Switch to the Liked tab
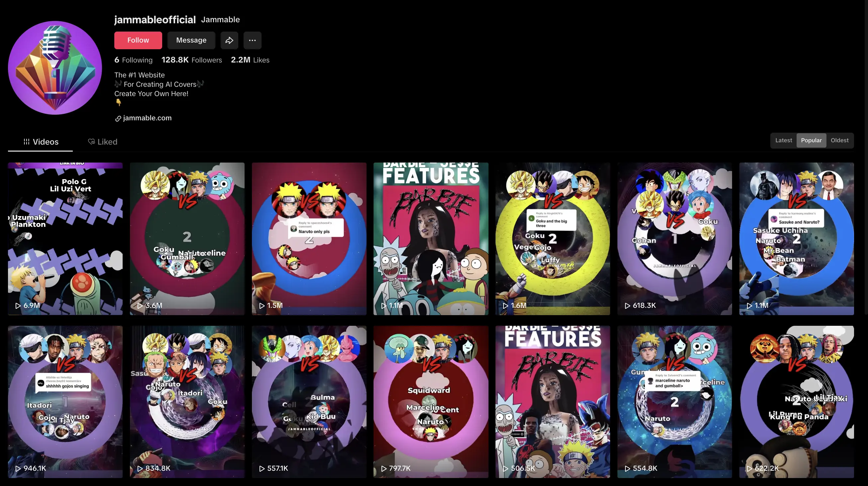This screenshot has width=868, height=486. 102,142
